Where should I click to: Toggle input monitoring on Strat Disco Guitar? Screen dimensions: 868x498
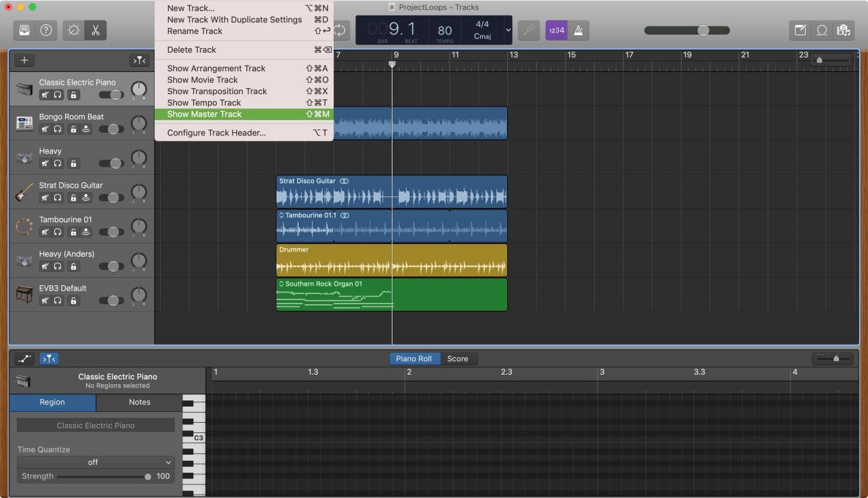86,198
